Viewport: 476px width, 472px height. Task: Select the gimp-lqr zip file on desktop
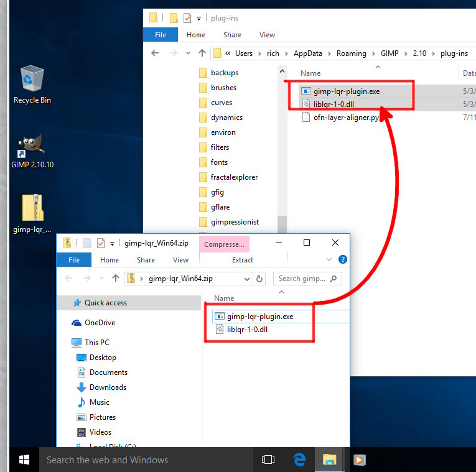pyautogui.click(x=32, y=213)
